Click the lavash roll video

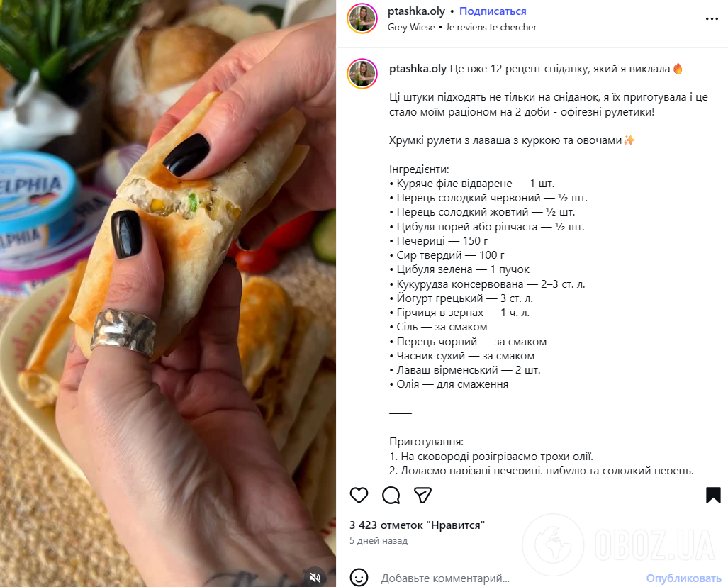point(168,293)
